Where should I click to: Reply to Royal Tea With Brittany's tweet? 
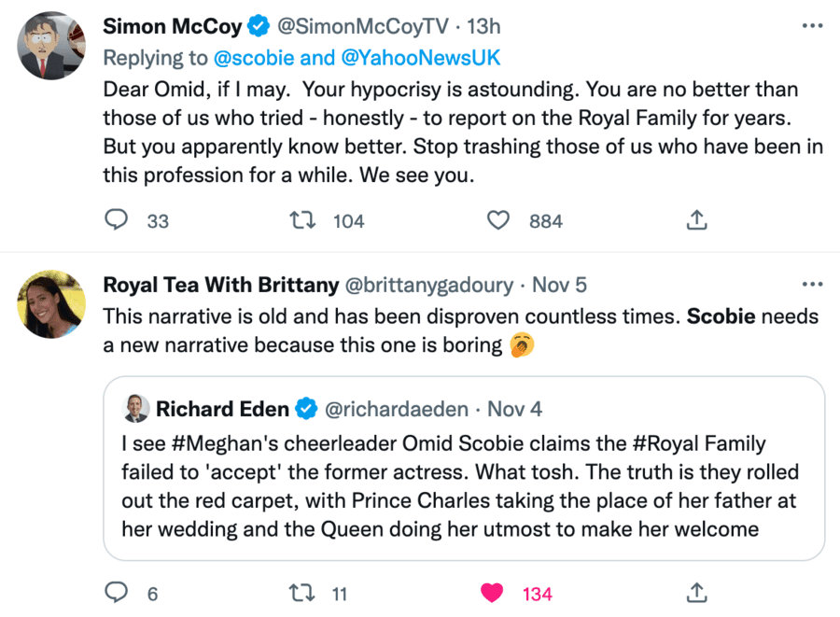tap(116, 593)
